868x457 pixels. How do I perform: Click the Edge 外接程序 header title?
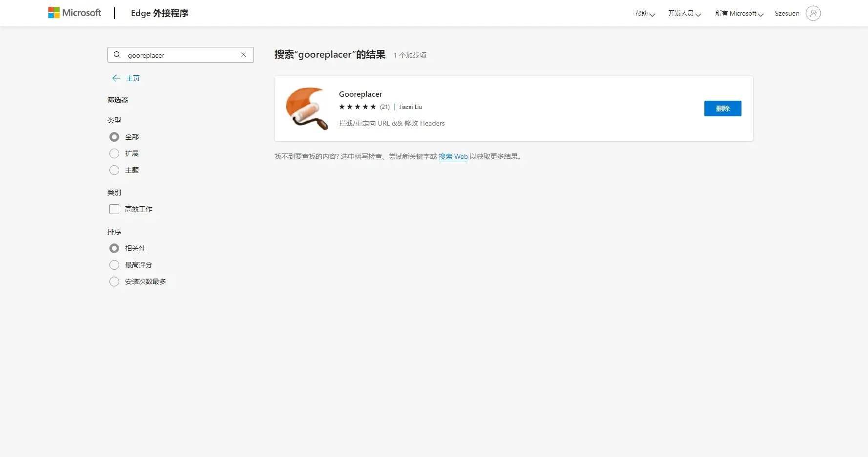(x=159, y=13)
